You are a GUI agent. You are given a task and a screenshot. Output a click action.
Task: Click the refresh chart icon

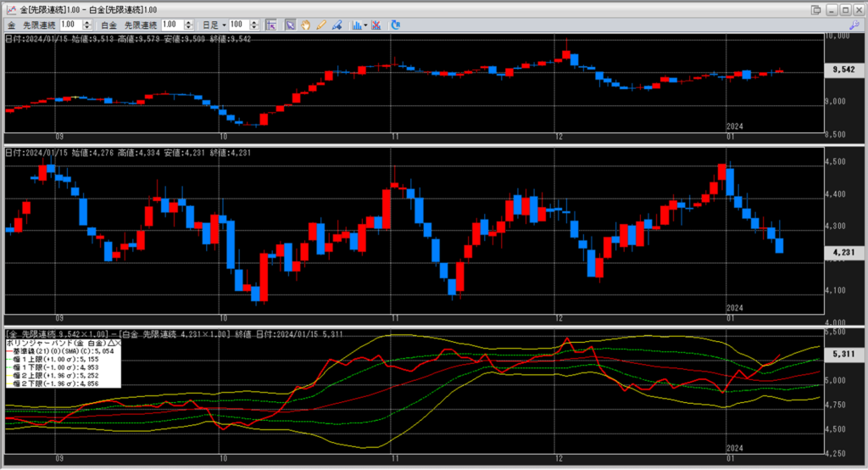point(395,25)
